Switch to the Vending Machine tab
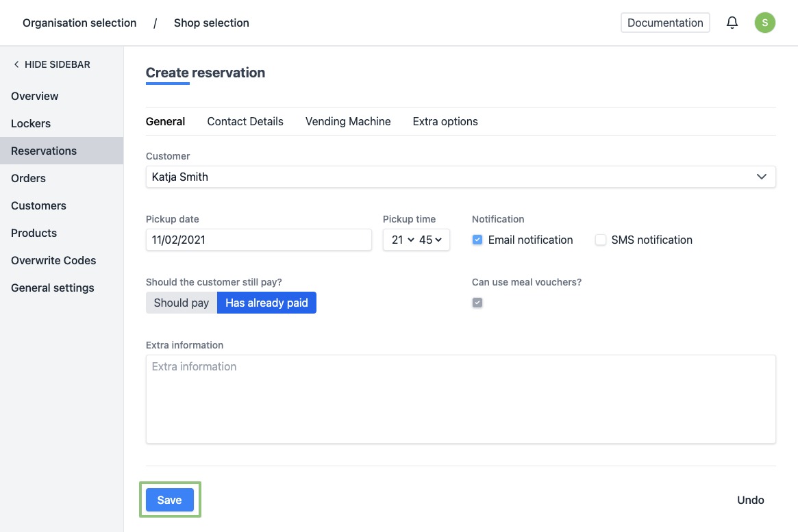The width and height of the screenshot is (798, 532). pyautogui.click(x=348, y=121)
